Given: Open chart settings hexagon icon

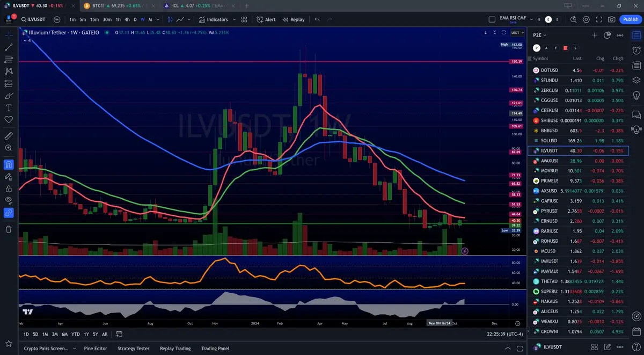Looking at the screenshot, I should pyautogui.click(x=586, y=19).
